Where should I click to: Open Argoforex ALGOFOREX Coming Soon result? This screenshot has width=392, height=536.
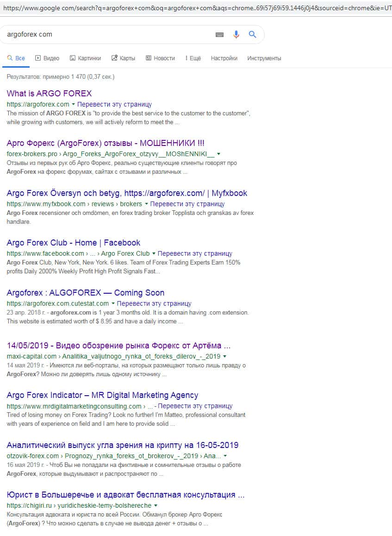(85, 293)
